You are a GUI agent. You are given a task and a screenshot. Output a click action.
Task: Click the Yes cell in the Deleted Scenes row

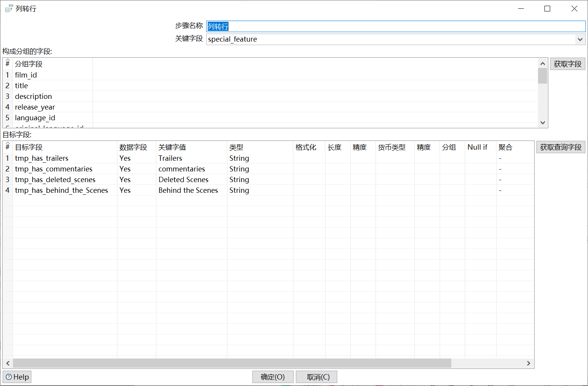click(x=125, y=179)
